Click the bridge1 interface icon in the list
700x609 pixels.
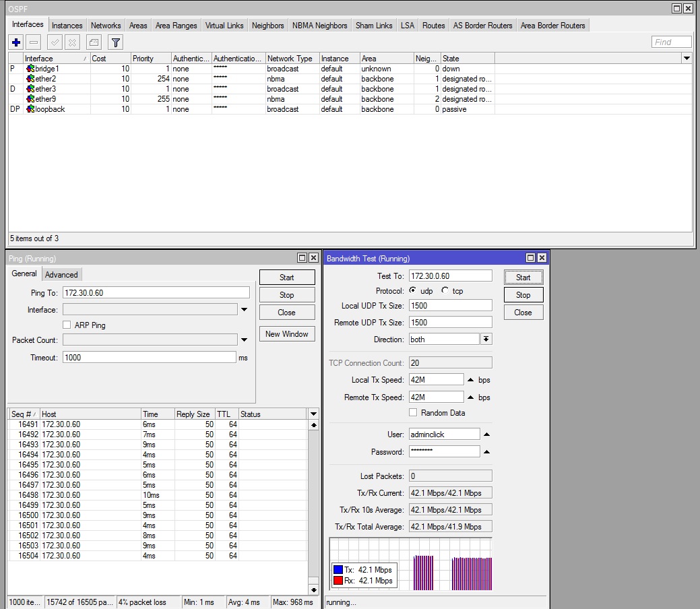click(30, 69)
